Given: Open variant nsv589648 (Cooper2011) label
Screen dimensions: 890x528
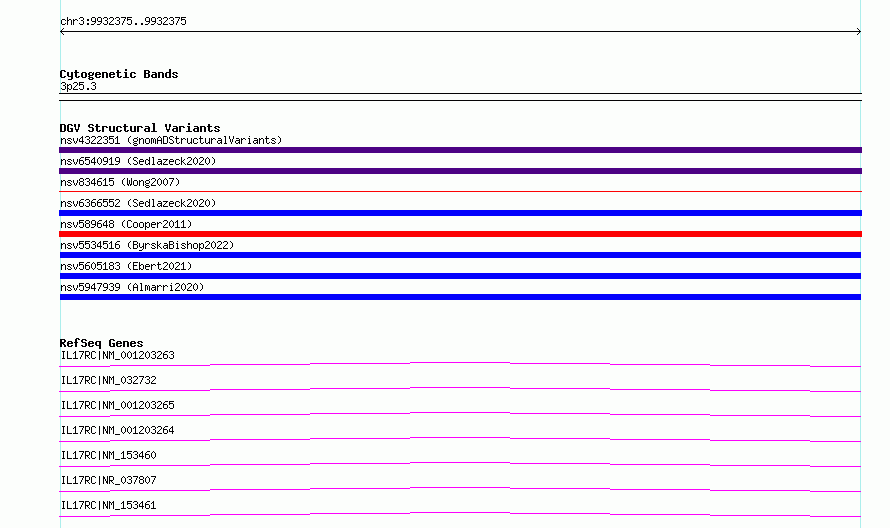Looking at the screenshot, I should coord(126,224).
